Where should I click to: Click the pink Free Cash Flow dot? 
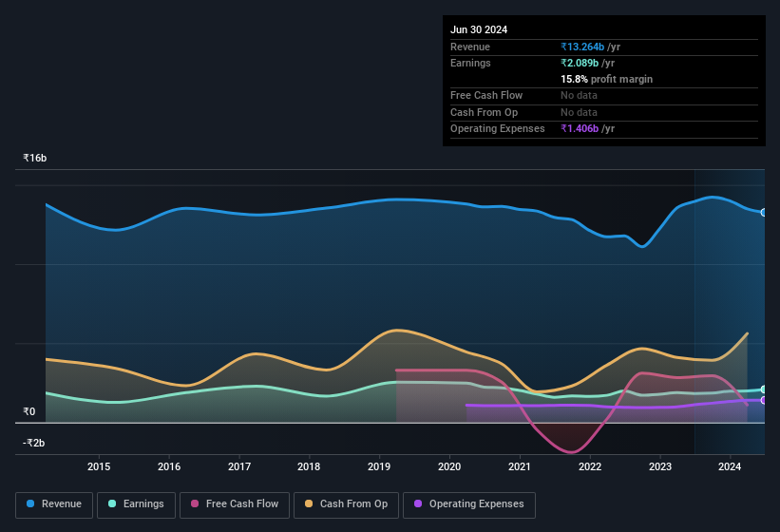tap(195, 503)
